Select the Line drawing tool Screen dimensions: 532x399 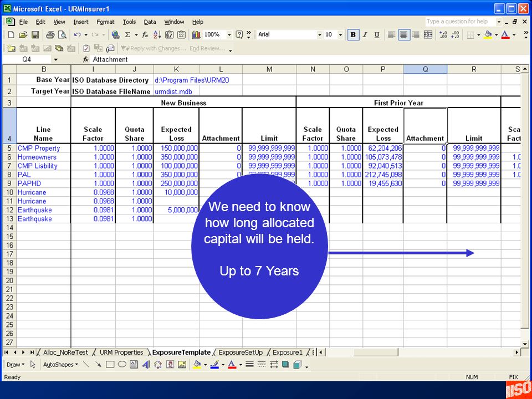click(x=86, y=365)
